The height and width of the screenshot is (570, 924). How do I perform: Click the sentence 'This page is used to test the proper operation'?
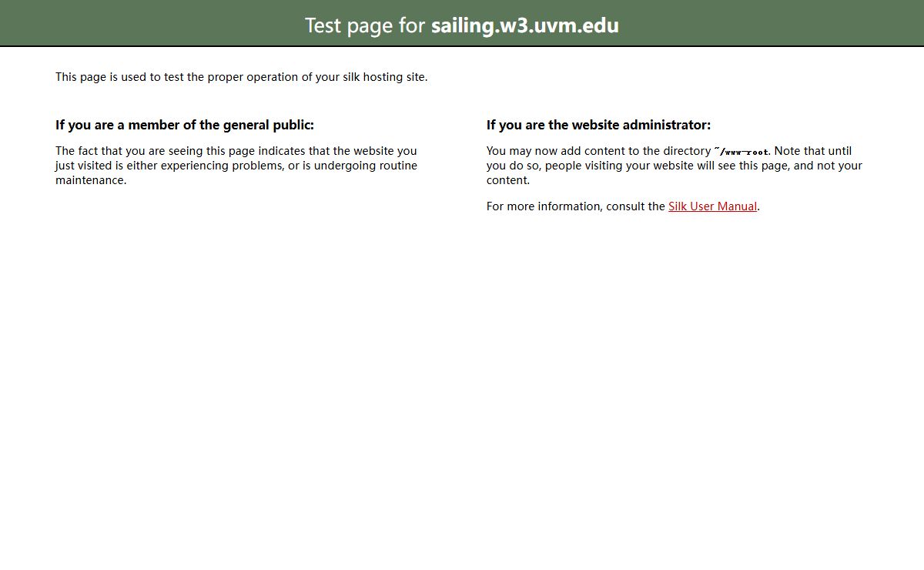coord(242,77)
